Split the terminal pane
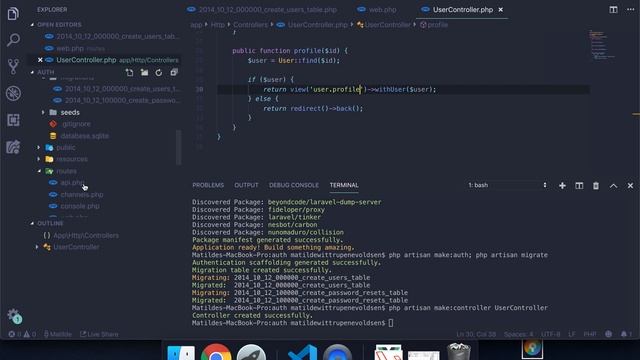Screen dimensions: 640x360 click(579, 186)
